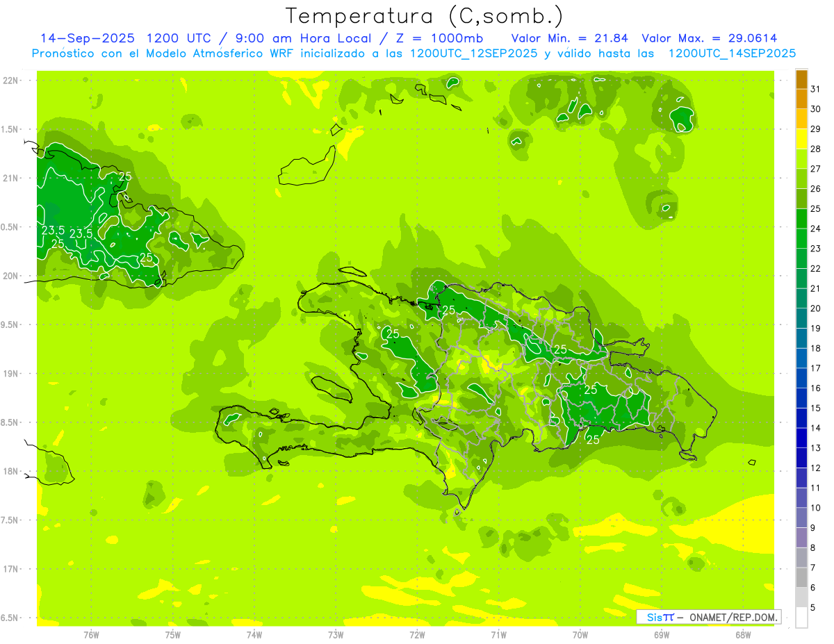The height and width of the screenshot is (644, 834).
Task: Click the legend value '29' on the colorbar
Action: coord(816,129)
